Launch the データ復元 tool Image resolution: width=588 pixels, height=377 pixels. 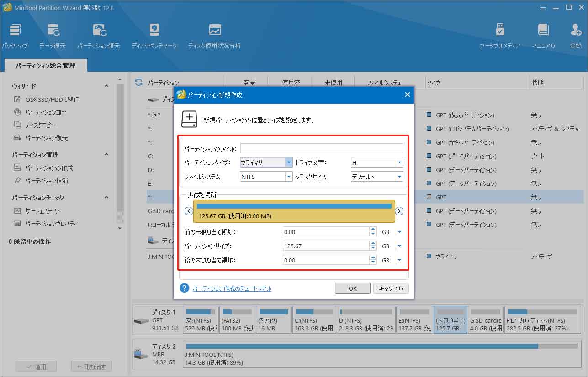pos(52,37)
